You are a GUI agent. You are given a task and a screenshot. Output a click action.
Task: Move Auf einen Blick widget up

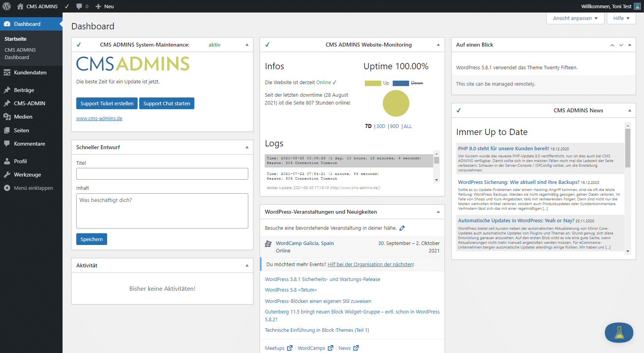pos(612,45)
